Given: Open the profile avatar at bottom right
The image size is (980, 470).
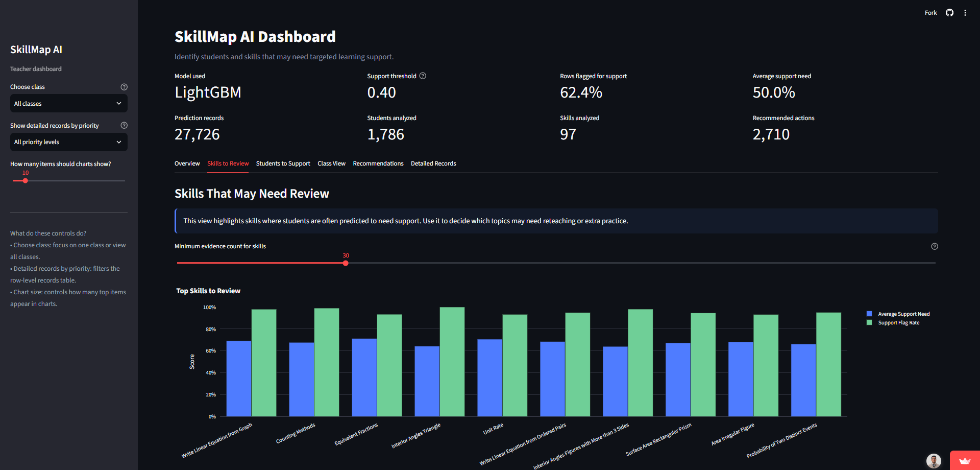Looking at the screenshot, I should (x=934, y=461).
